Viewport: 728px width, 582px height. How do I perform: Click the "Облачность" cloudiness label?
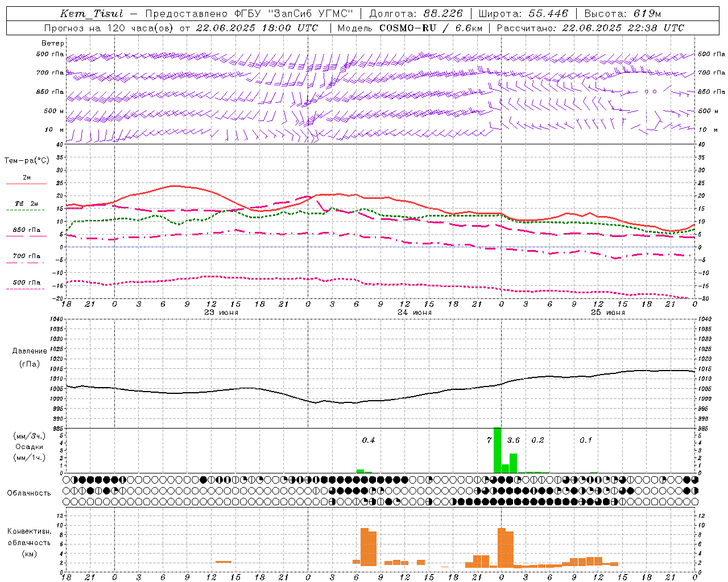click(x=29, y=493)
